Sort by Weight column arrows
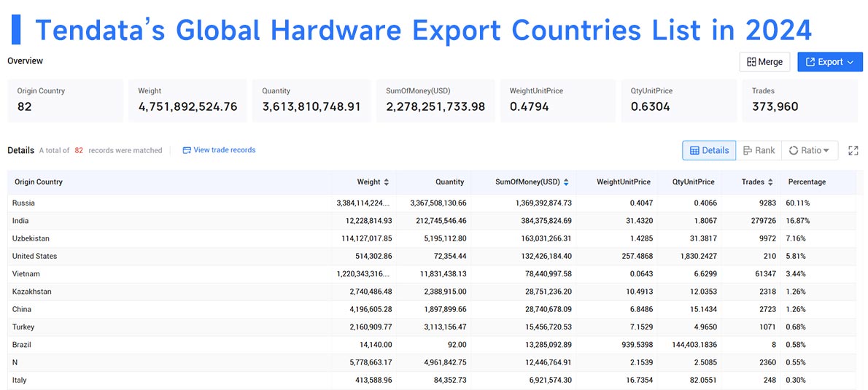The image size is (868, 390). 387,182
